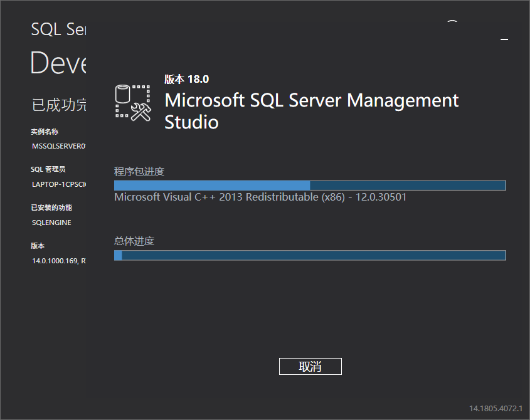530x420 pixels.
Task: Select the SQL Server heading in background window
Action: [x=58, y=29]
